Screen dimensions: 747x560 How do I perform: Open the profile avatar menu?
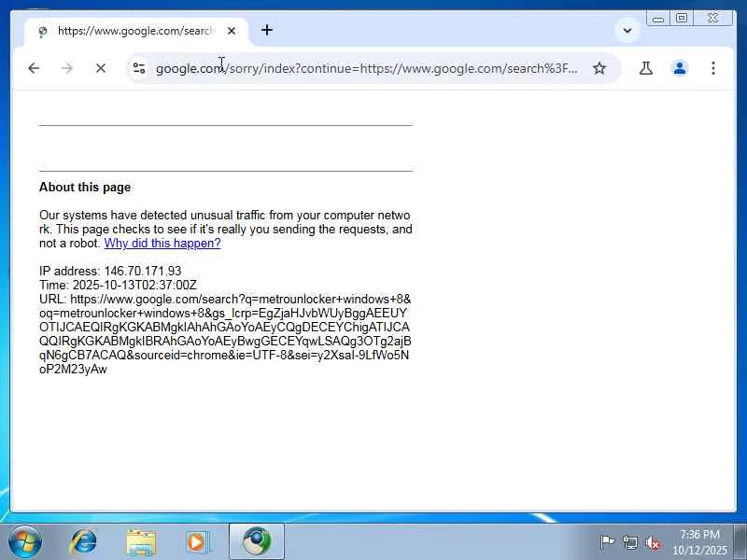click(680, 68)
